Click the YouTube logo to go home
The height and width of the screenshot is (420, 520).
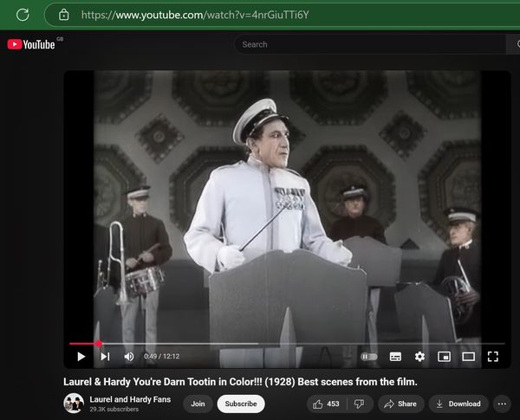[x=31, y=44]
